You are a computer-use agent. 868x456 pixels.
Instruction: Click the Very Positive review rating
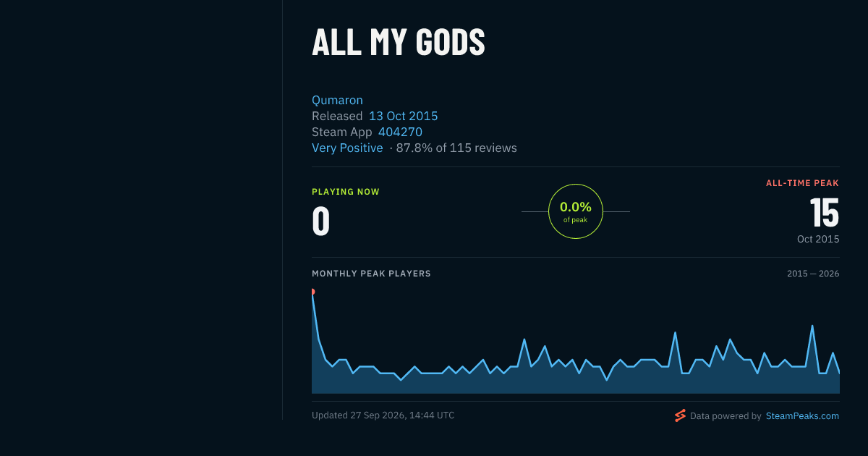347,148
